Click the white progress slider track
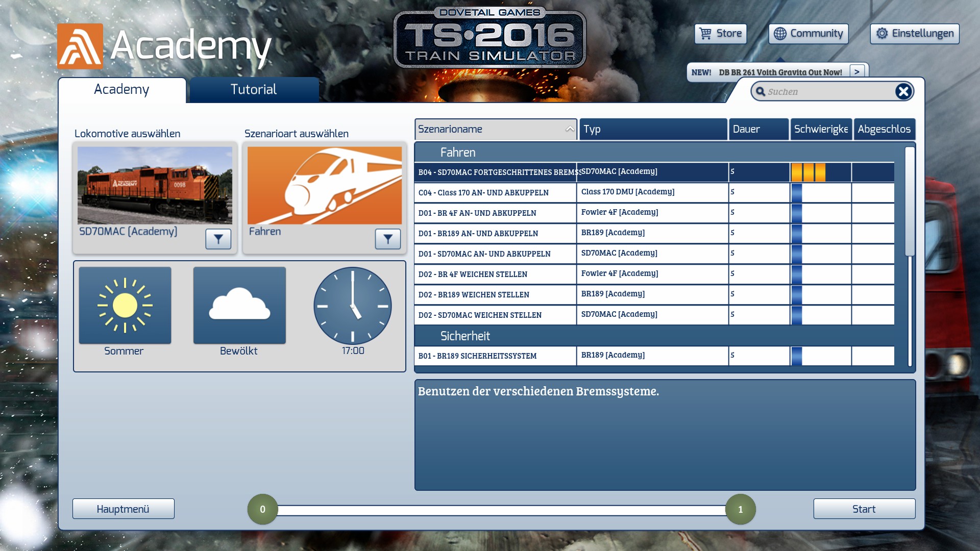This screenshot has width=980, height=551. click(x=502, y=510)
